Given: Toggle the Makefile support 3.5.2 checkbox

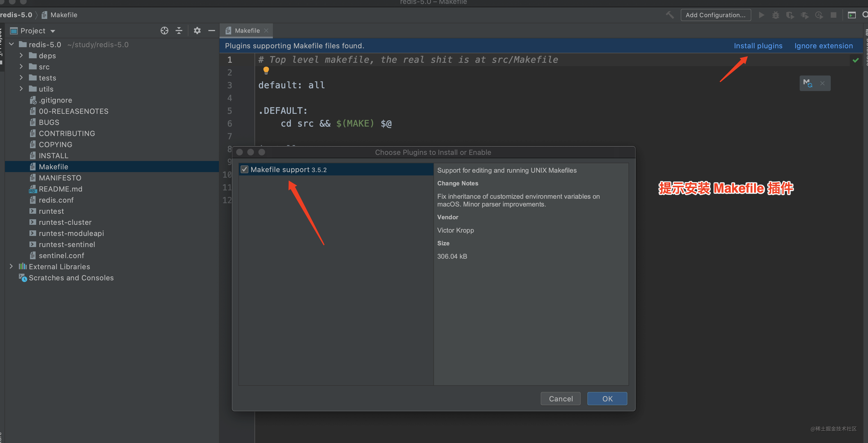Looking at the screenshot, I should click(x=244, y=170).
